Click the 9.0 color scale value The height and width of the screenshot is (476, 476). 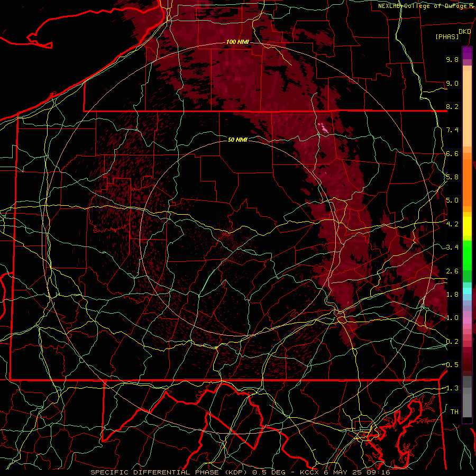pos(452,83)
